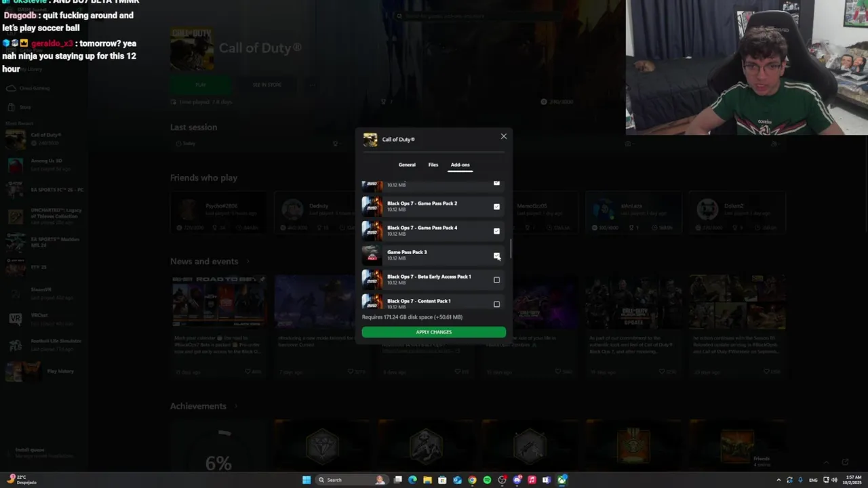Open File Explorer from the taskbar
The image size is (868, 488).
point(427,480)
